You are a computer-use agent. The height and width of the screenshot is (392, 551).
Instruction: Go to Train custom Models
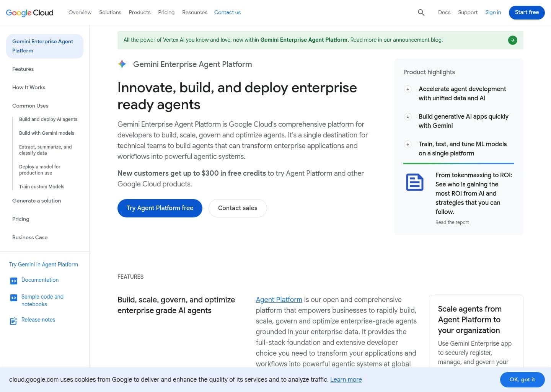pos(42,187)
